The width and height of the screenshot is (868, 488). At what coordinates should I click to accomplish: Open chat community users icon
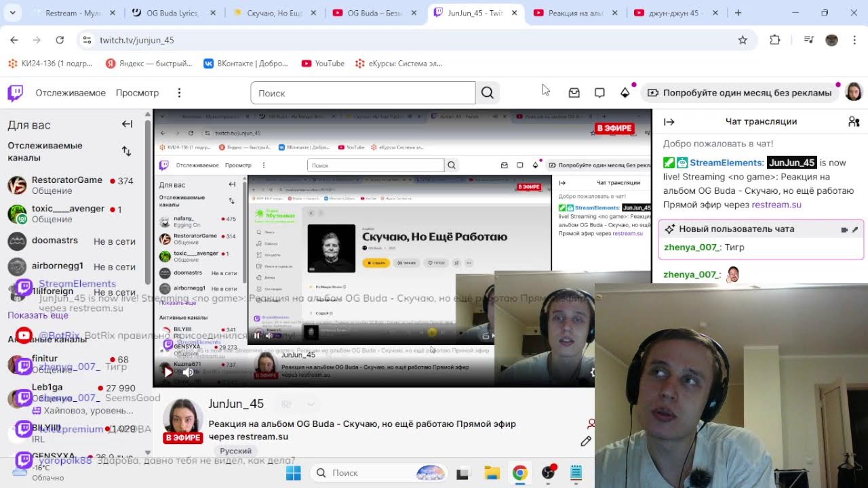854,121
